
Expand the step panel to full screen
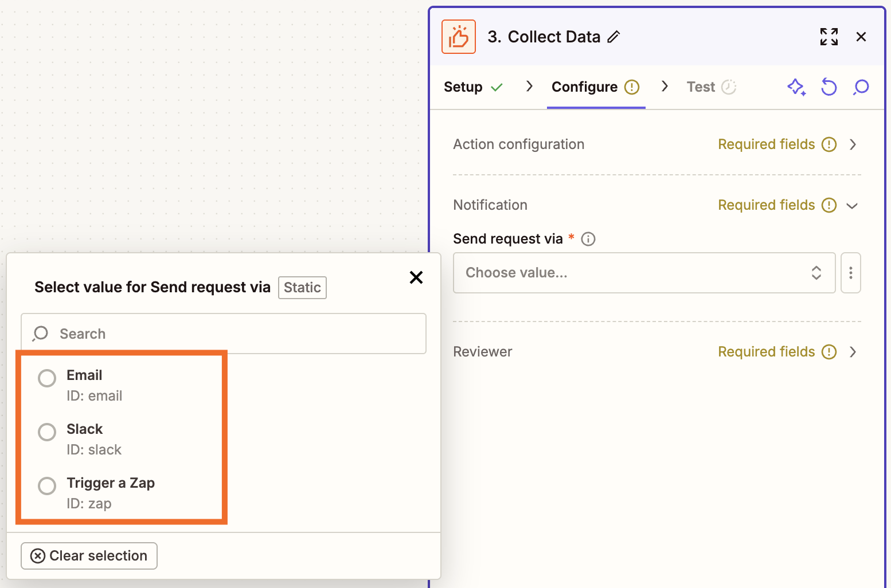829,37
